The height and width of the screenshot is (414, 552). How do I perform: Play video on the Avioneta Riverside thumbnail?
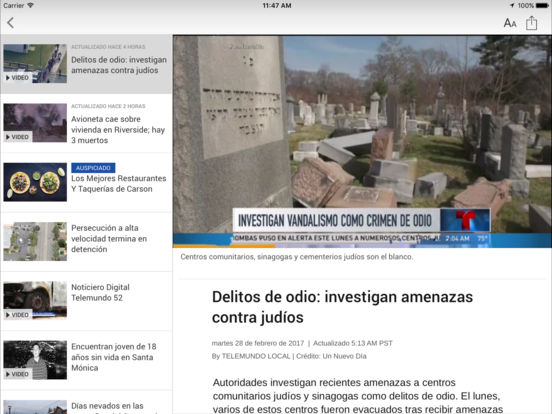18,137
